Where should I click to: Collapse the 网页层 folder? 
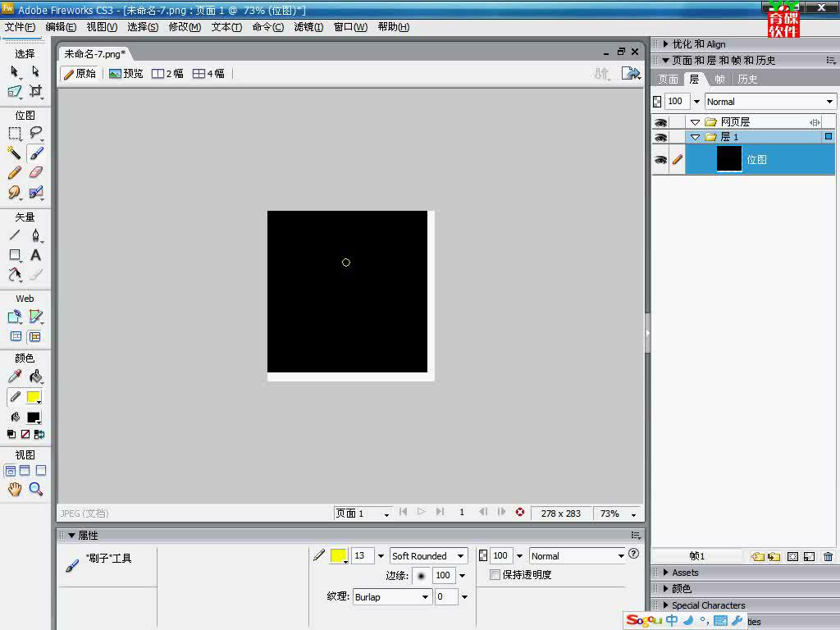point(695,122)
